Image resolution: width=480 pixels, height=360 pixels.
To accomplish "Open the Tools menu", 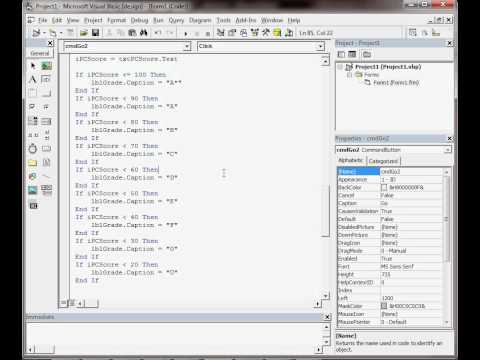I will pos(223,20).
